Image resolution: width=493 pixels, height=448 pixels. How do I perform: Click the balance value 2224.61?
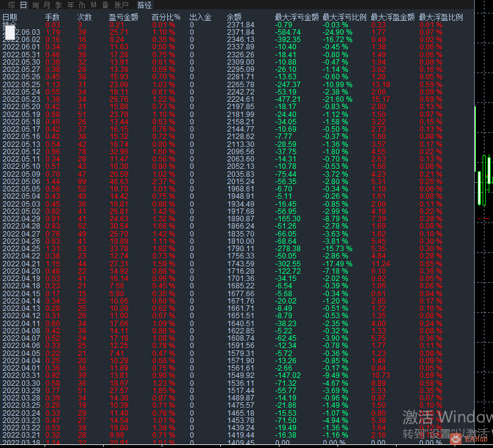(x=240, y=99)
